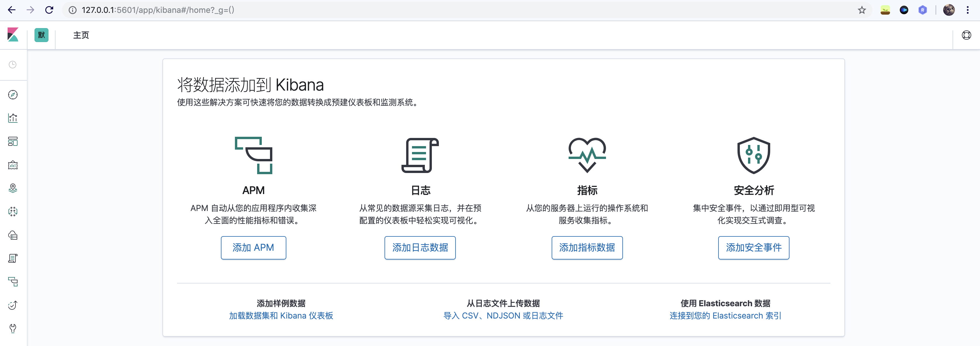
Task: Click the APM card title
Action: click(x=253, y=190)
